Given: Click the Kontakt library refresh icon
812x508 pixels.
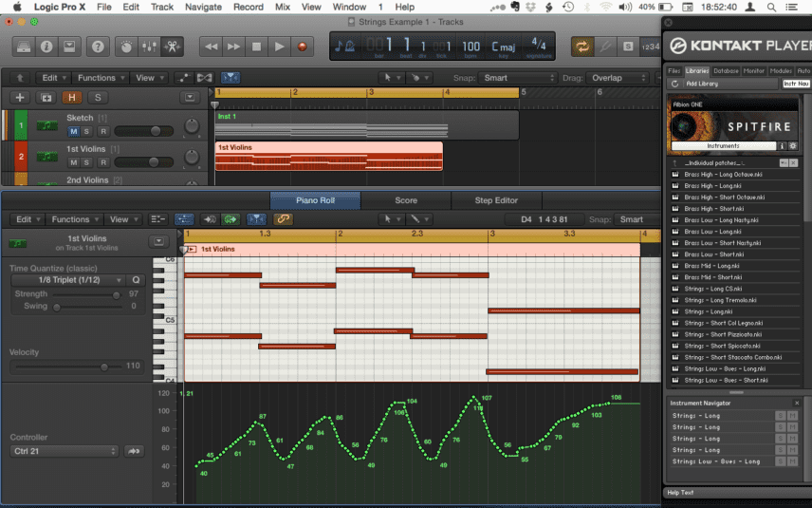Looking at the screenshot, I should tap(674, 84).
